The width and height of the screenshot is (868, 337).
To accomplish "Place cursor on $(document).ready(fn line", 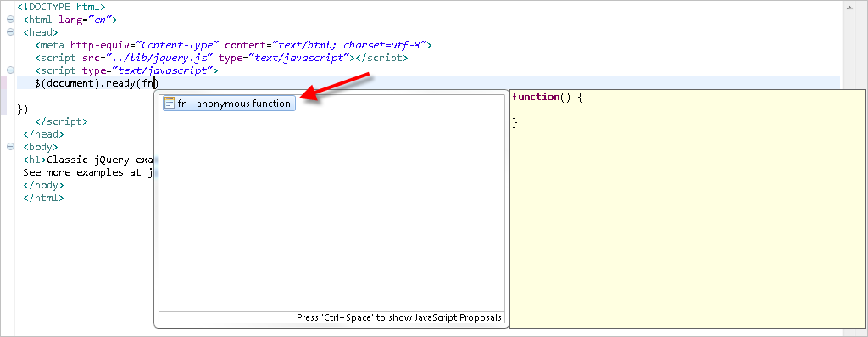I will point(97,83).
